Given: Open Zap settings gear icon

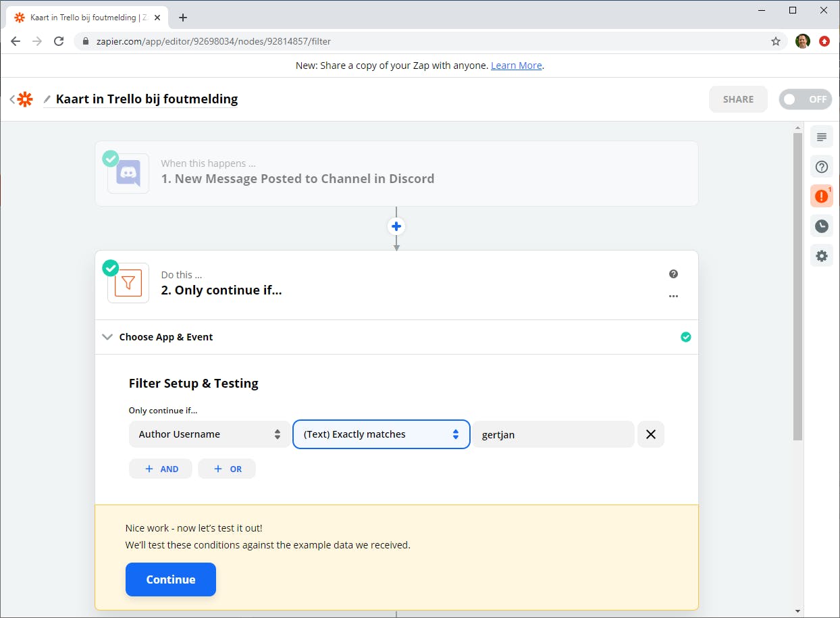Looking at the screenshot, I should (821, 256).
